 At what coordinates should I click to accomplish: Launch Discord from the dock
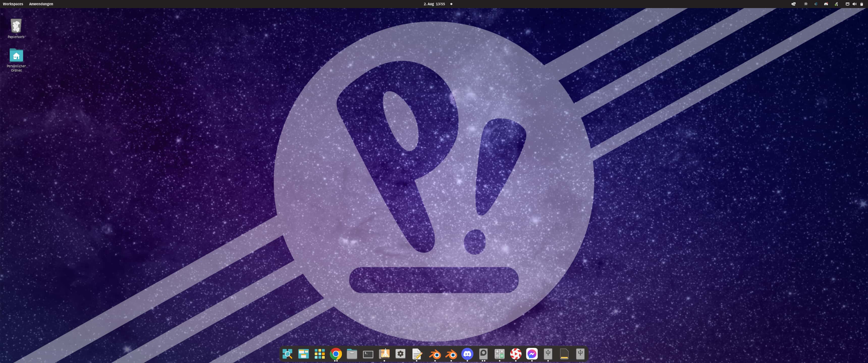[x=467, y=354]
